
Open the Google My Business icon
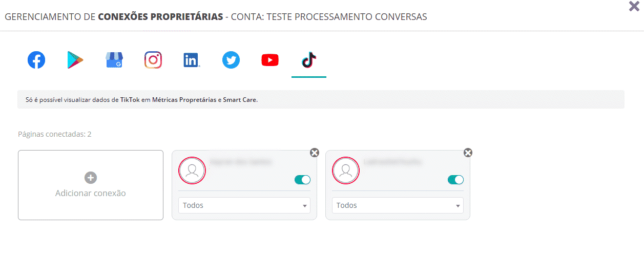coord(114,60)
